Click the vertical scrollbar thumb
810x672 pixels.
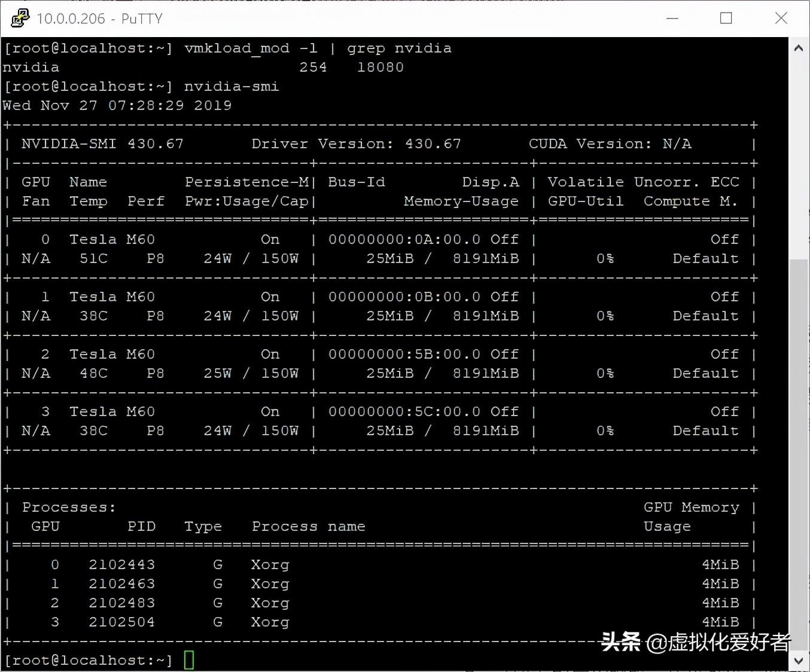(x=798, y=454)
